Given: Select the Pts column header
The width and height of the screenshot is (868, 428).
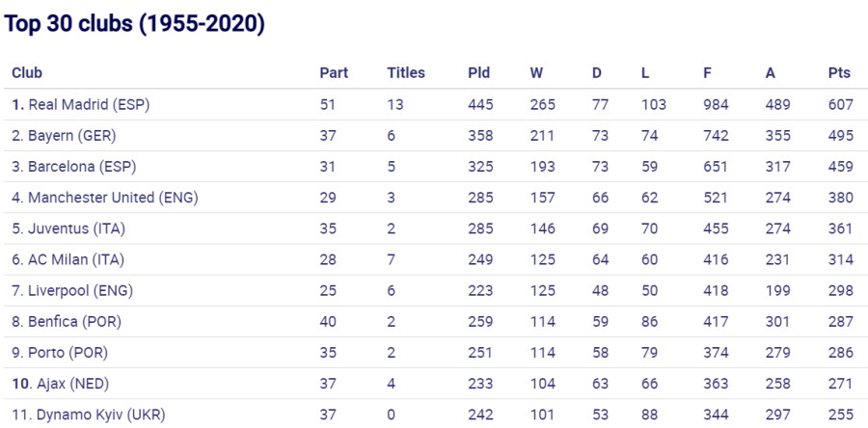Looking at the screenshot, I should click(839, 73).
